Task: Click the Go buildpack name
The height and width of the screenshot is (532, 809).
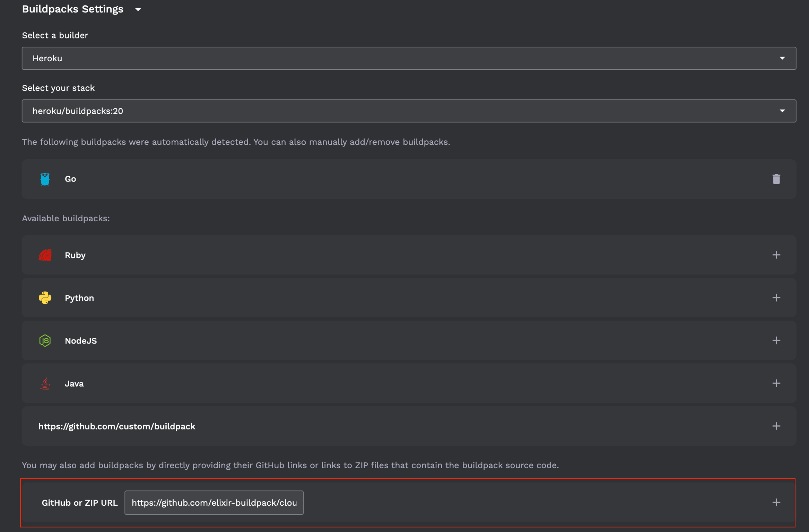Action: [70, 179]
